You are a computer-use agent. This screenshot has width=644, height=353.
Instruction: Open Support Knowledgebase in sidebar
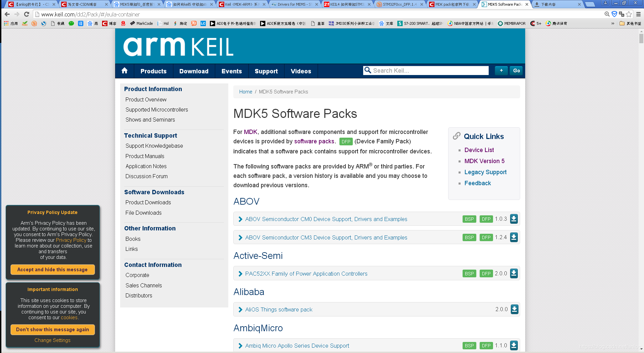[154, 146]
